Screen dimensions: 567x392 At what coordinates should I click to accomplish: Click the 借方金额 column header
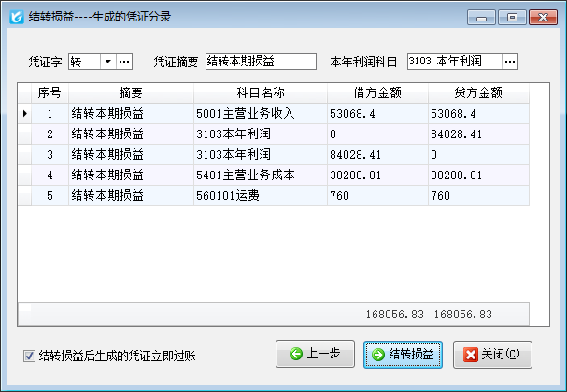pos(376,93)
